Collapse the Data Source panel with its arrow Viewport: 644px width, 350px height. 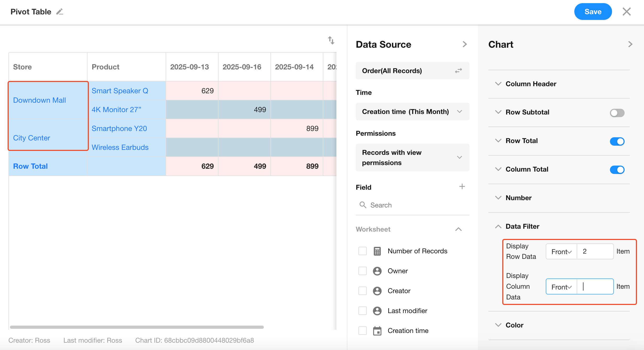(465, 44)
